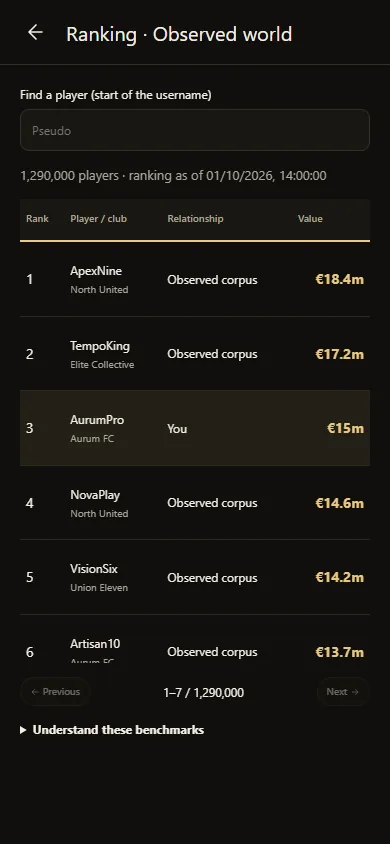Click the Player / club column header
Image resolution: width=390 pixels, height=844 pixels.
(x=98, y=219)
